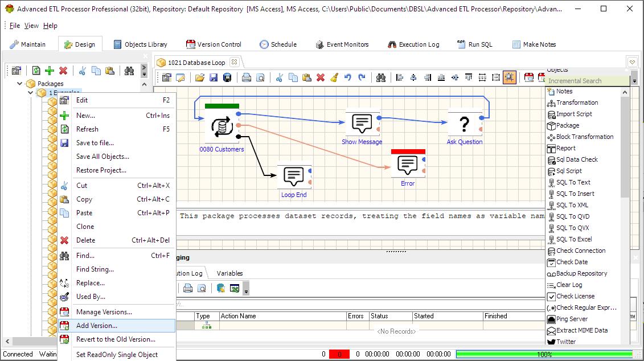This screenshot has height=361, width=644.
Task: Choose Save to file... from the context menu
Action: [x=117, y=143]
